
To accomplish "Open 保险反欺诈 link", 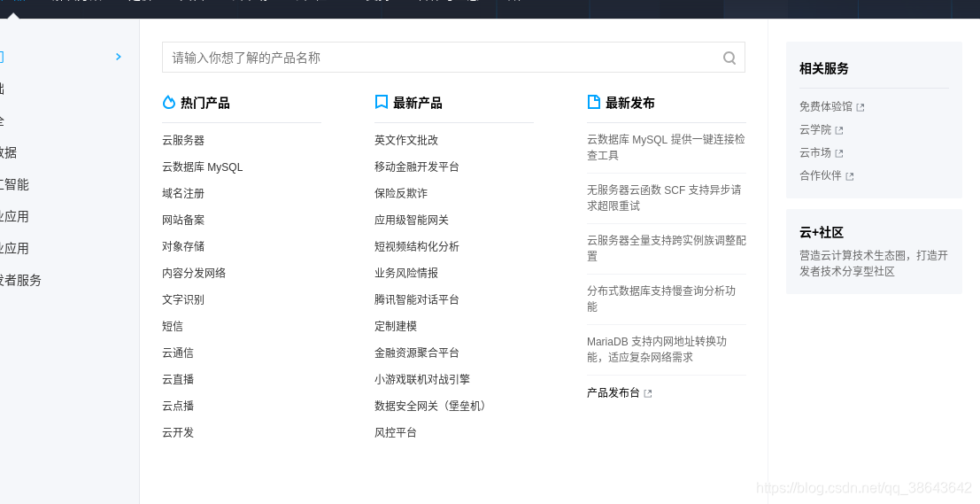I will click(x=401, y=193).
